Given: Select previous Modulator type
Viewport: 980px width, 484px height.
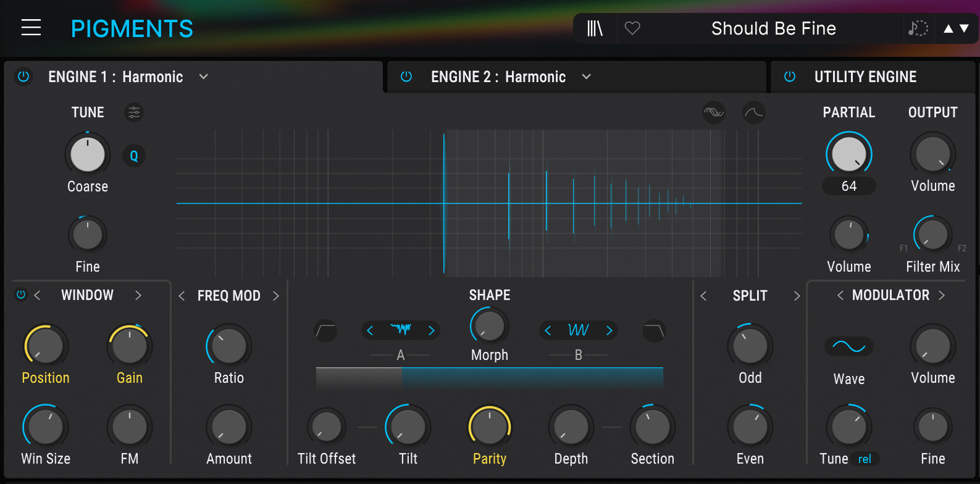Looking at the screenshot, I should (840, 295).
